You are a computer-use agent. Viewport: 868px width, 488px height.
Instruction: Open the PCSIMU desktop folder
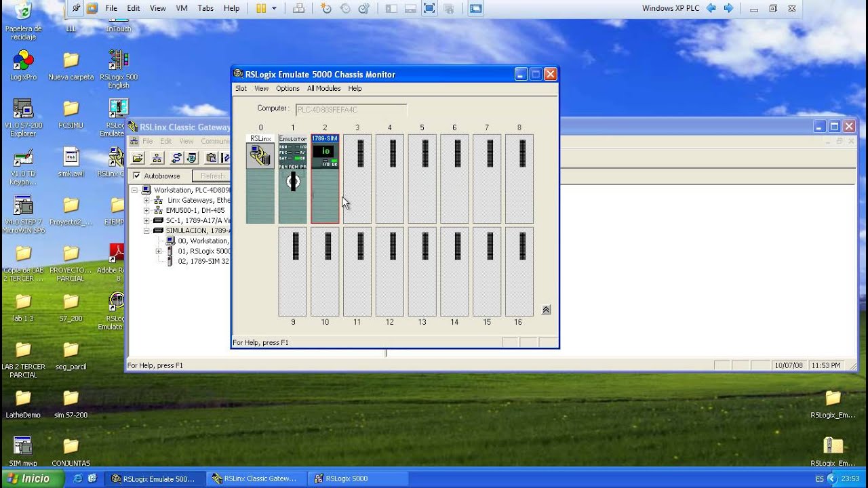click(x=71, y=114)
